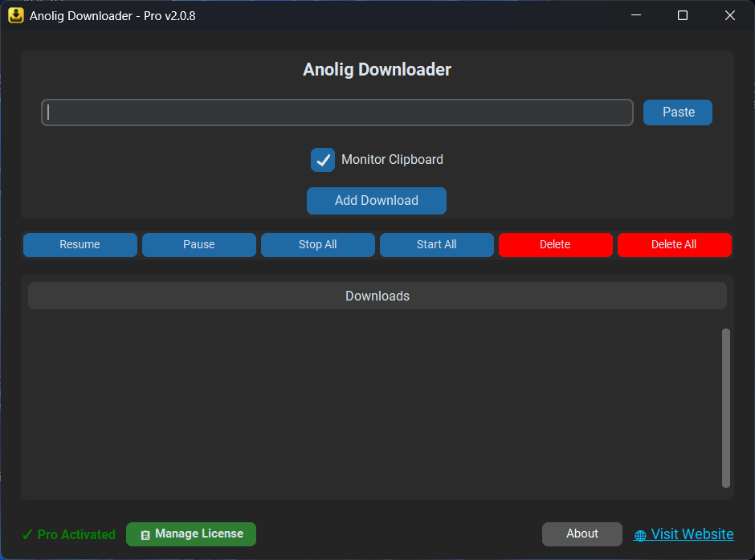Minimize the Anolig Downloader window
The height and width of the screenshot is (560, 755).
coord(635,15)
